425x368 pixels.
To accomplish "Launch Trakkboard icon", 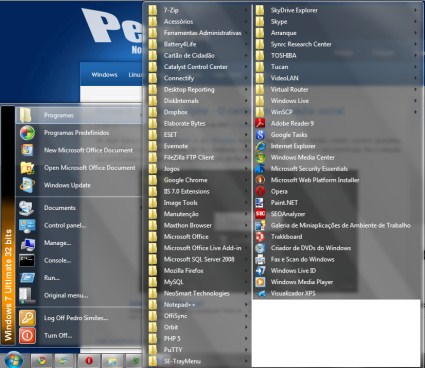I will [260, 237].
